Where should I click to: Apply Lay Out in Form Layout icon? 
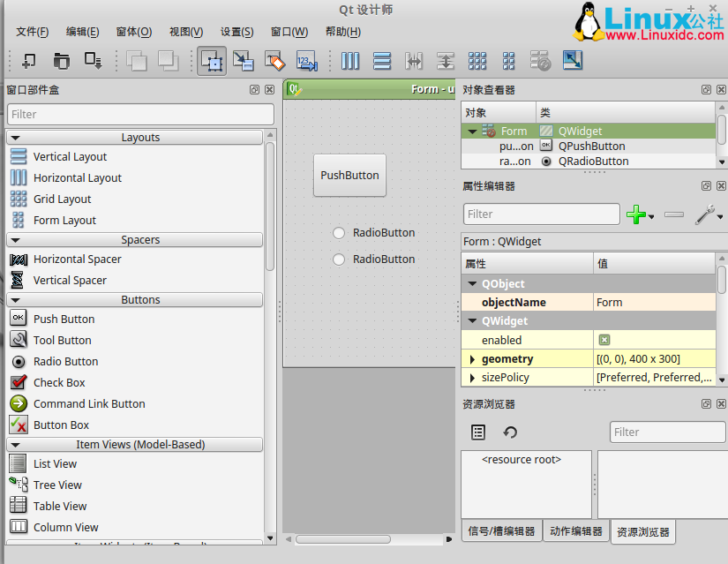[509, 61]
